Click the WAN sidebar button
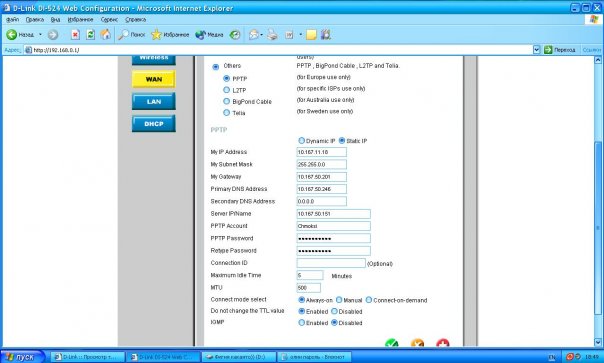The height and width of the screenshot is (363, 604). (154, 79)
